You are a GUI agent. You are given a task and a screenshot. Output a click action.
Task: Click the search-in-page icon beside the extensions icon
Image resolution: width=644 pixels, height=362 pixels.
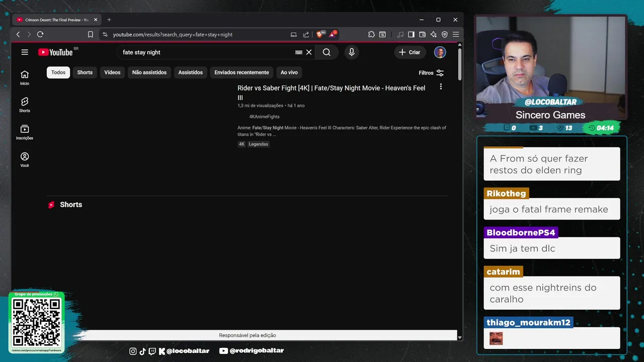382,34
